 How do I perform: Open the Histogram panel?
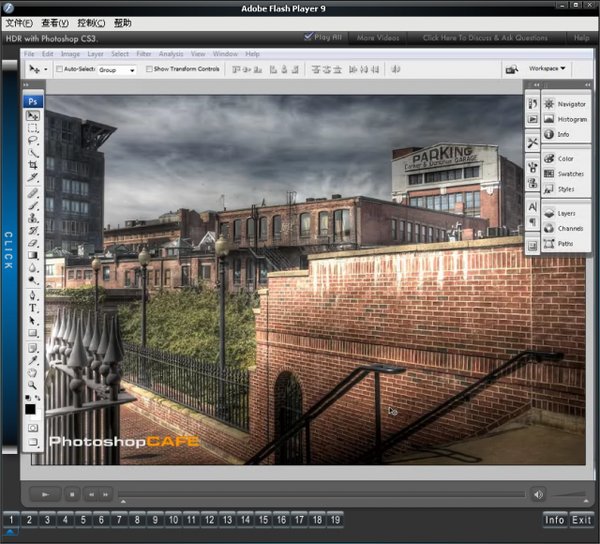click(x=571, y=119)
